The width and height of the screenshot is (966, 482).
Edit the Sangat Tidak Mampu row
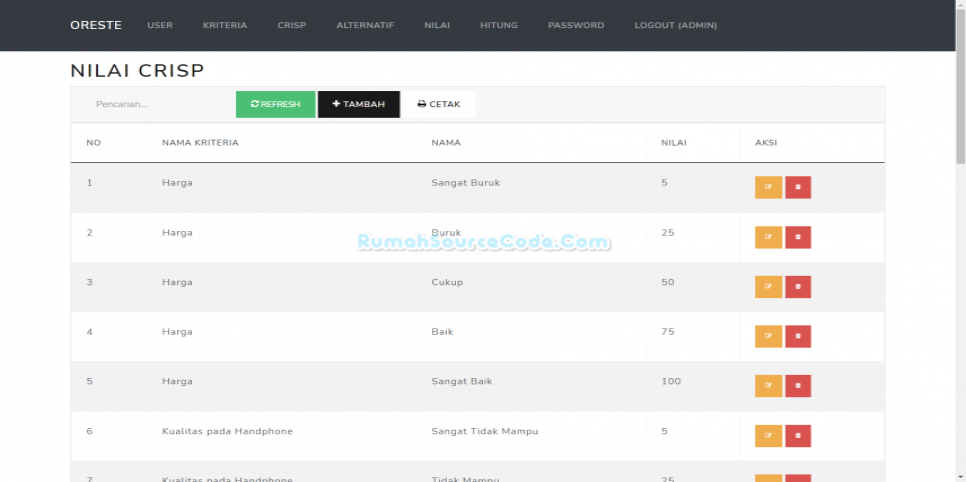[768, 436]
